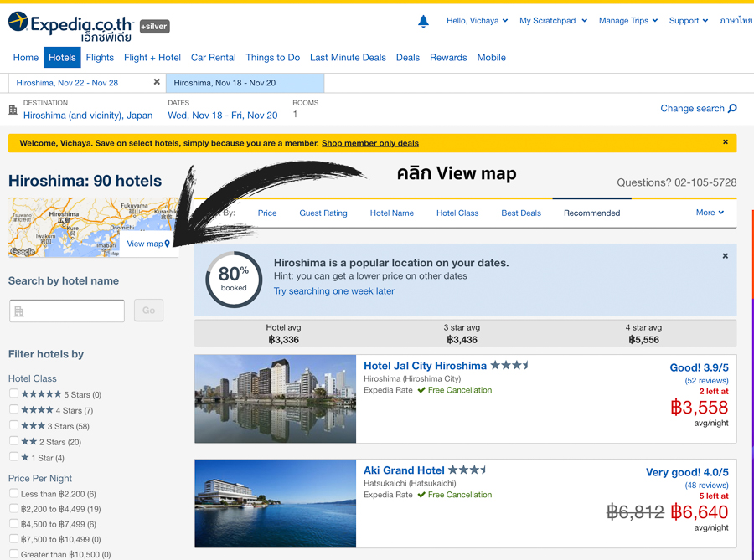Open the Hotel Jal City Hiroshima photo
This screenshot has width=754, height=560.
pyautogui.click(x=275, y=398)
